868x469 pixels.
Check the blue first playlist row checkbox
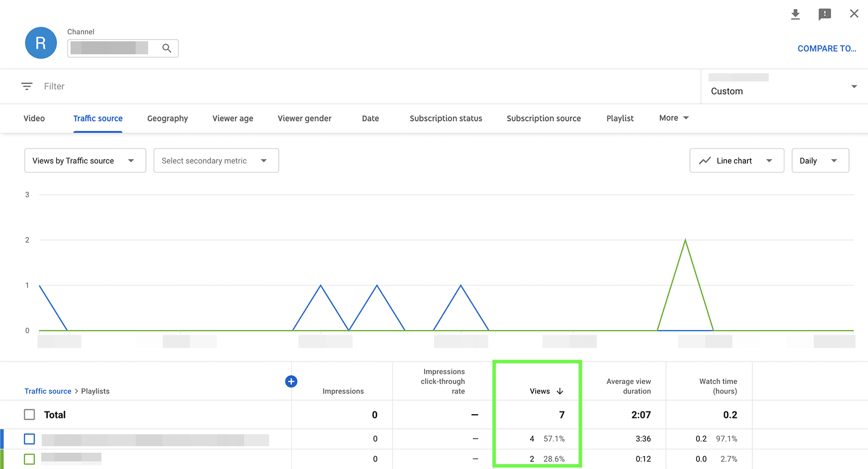(x=29, y=439)
